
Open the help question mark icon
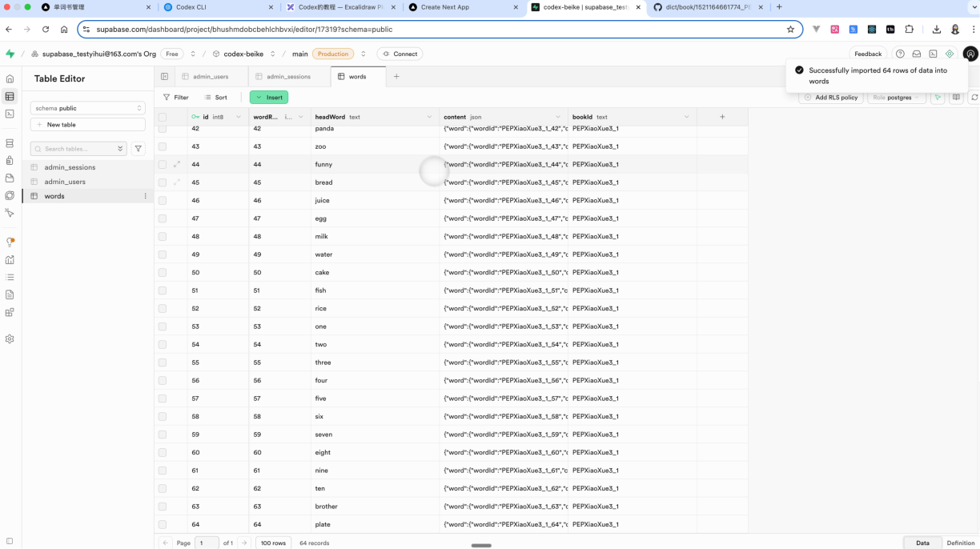pos(900,54)
